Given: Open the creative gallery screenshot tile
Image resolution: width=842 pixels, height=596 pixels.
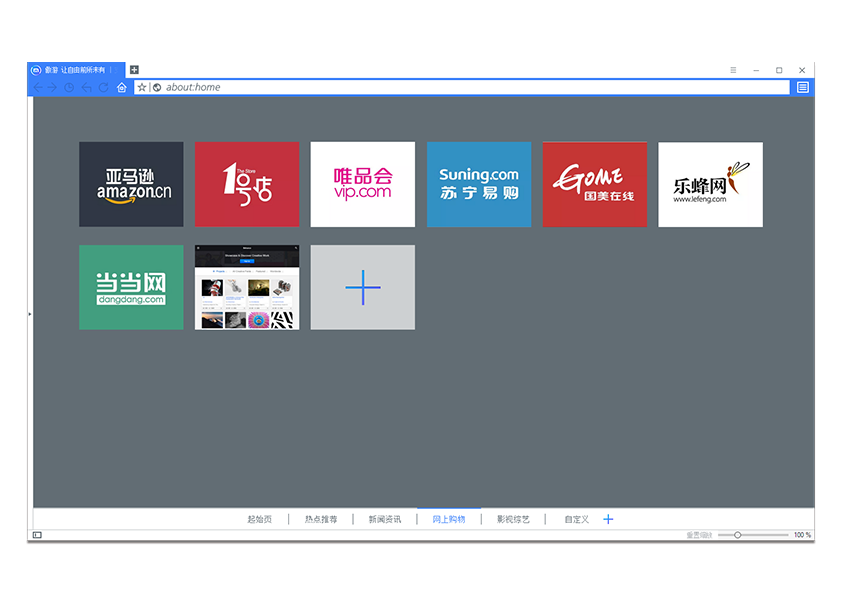Looking at the screenshot, I should [247, 287].
